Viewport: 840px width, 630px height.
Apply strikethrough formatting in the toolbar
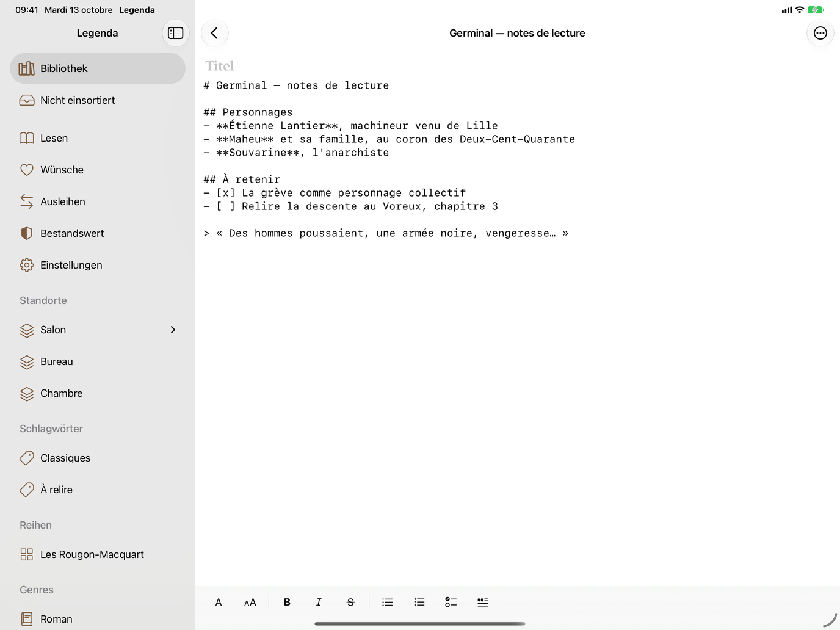click(x=350, y=603)
